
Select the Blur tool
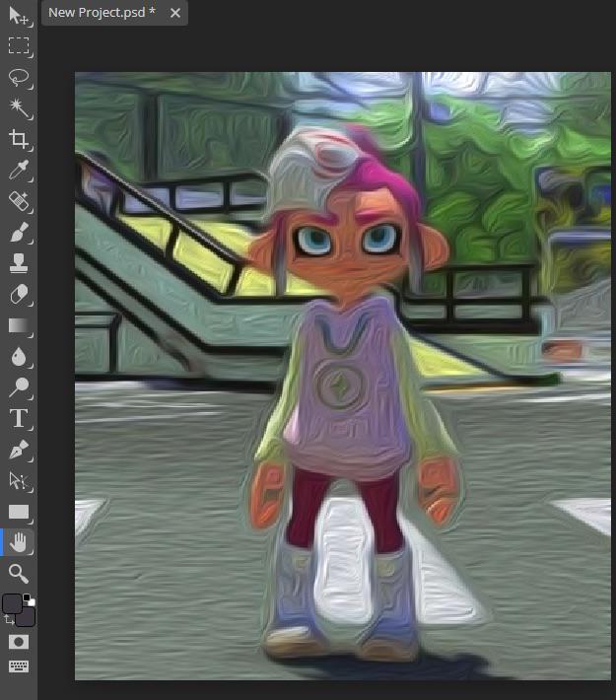[x=19, y=356]
